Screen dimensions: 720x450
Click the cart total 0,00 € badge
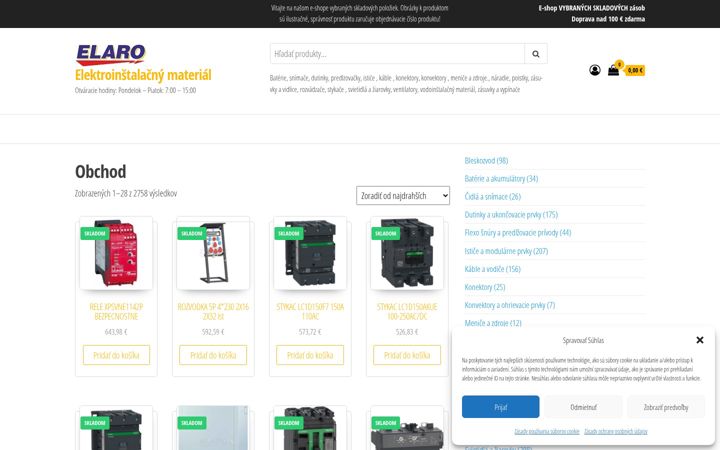coord(635,70)
